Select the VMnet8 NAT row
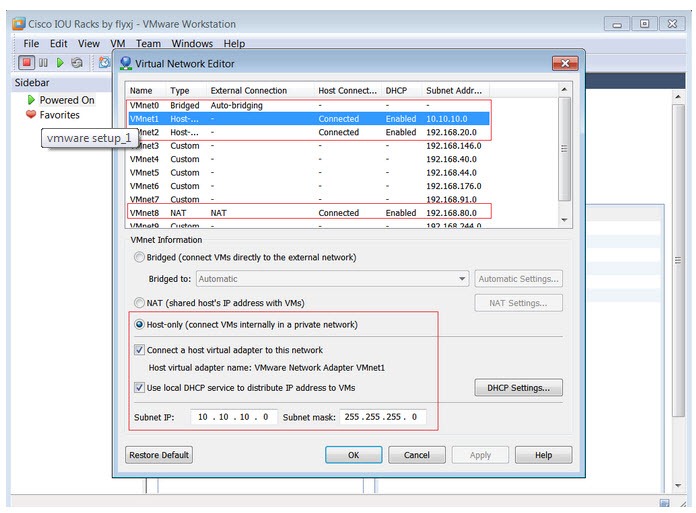Image resolution: width=696 pixels, height=513 pixels. click(310, 213)
